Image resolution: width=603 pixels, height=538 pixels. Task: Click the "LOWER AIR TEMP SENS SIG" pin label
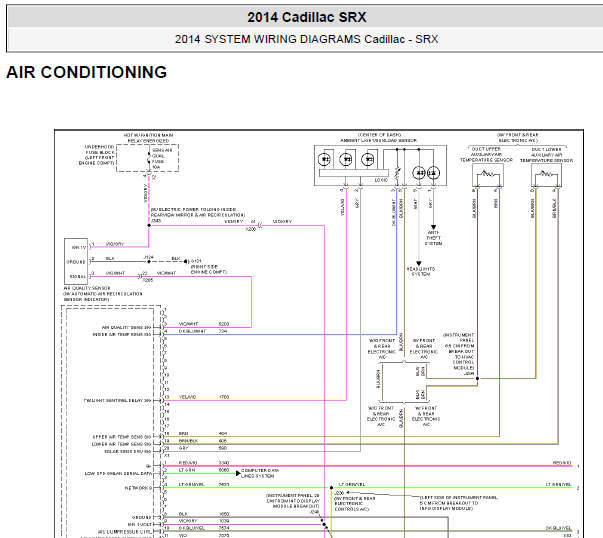122,444
